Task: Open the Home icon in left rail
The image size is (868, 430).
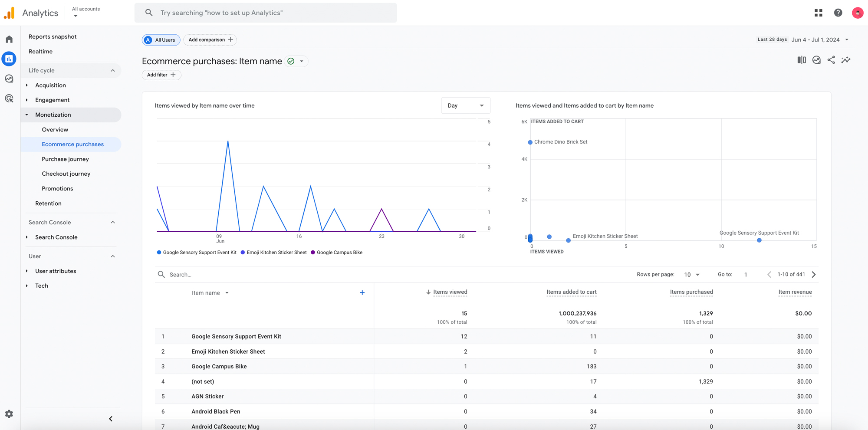Action: tap(9, 39)
